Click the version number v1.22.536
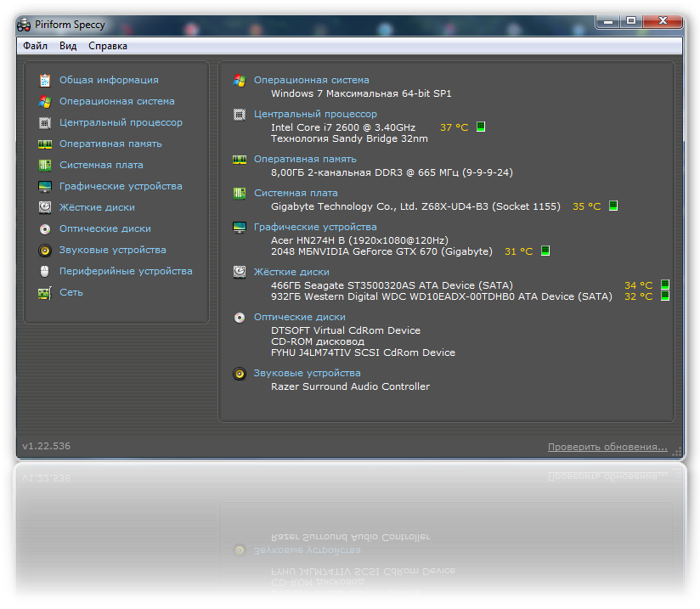This screenshot has width=700, height=609. pyautogui.click(x=47, y=446)
